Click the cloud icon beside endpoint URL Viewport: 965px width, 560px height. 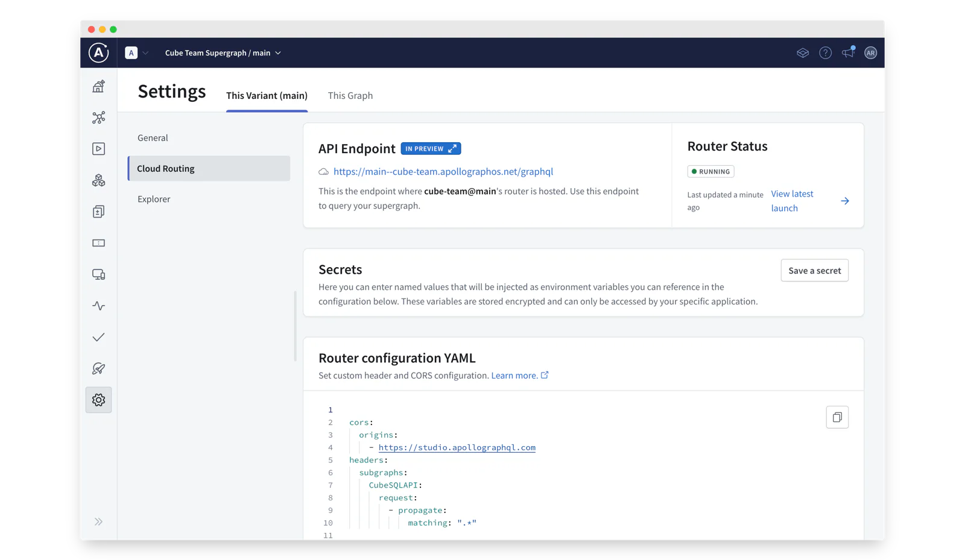click(324, 172)
